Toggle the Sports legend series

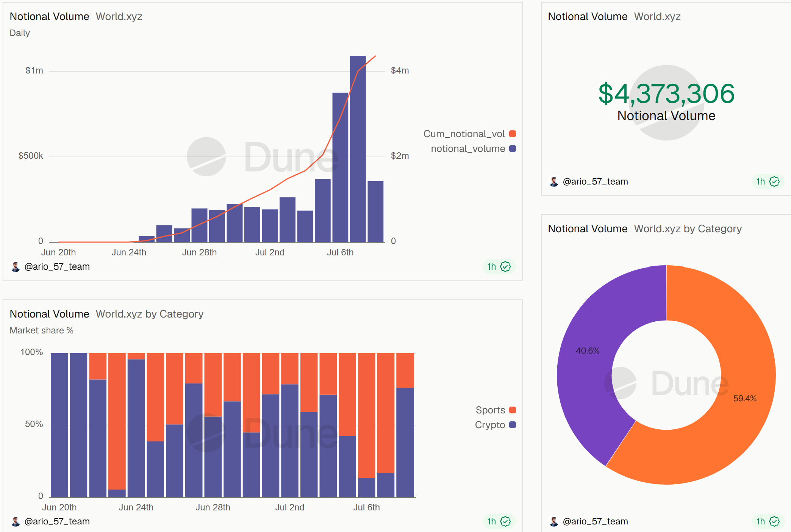496,410
